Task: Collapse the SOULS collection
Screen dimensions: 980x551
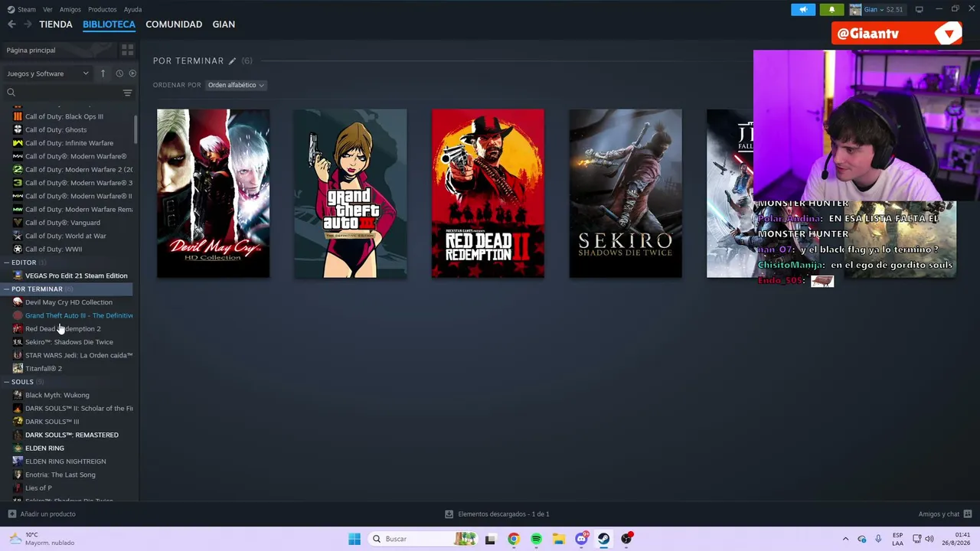Action: (x=6, y=382)
